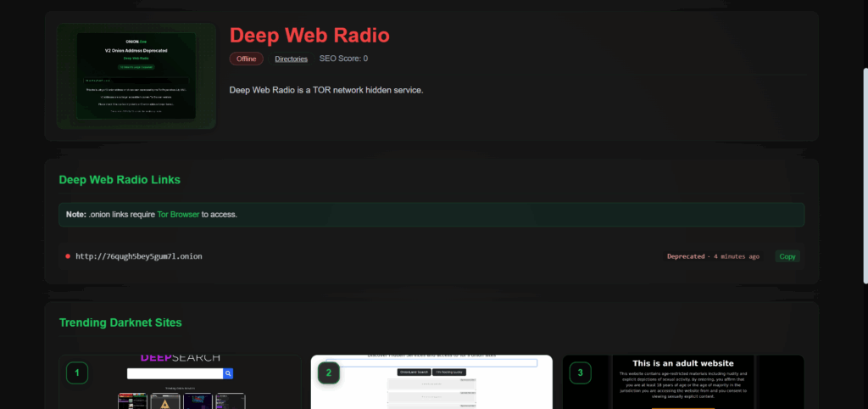Screen dimensions: 868x409
Task: Click the rank 3 badge icon
Action: tap(580, 373)
